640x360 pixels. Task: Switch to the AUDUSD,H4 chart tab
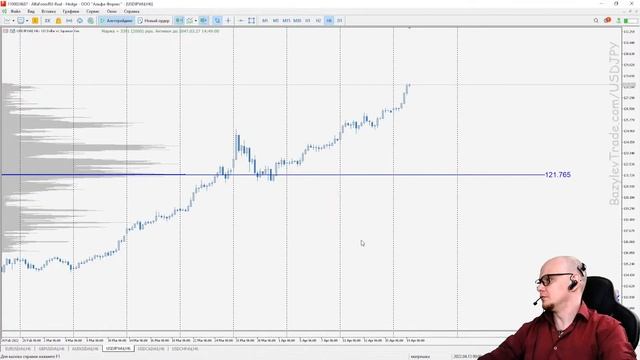point(85,349)
